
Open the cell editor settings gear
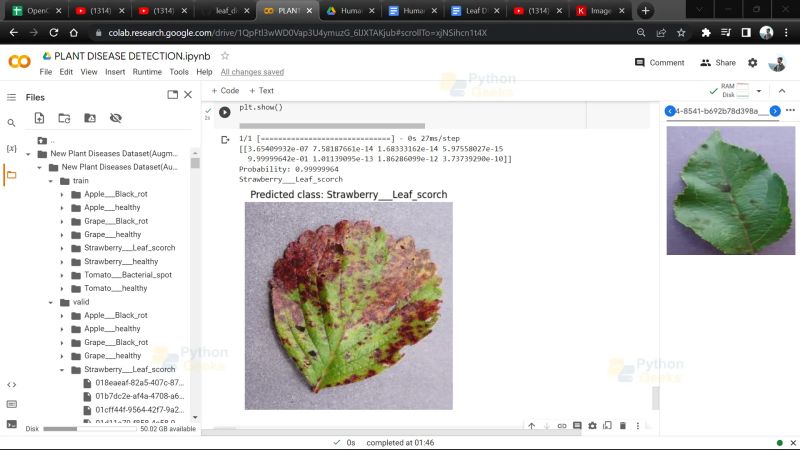point(592,426)
